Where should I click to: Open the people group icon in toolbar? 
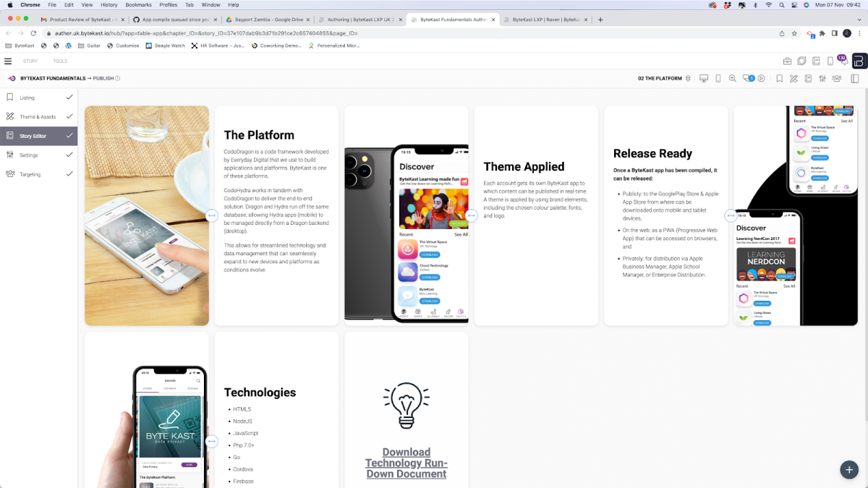point(837,78)
